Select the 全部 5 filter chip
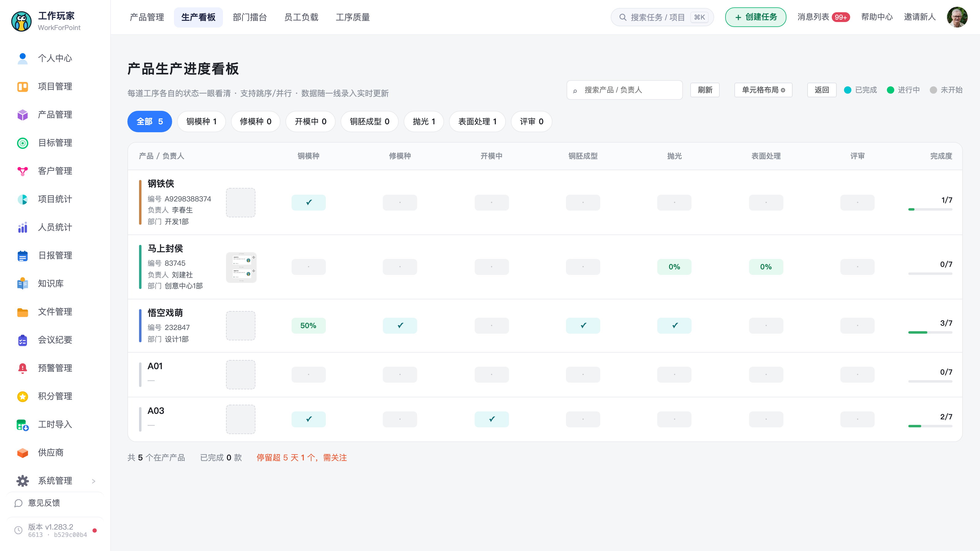Image resolution: width=980 pixels, height=551 pixels. (149, 122)
